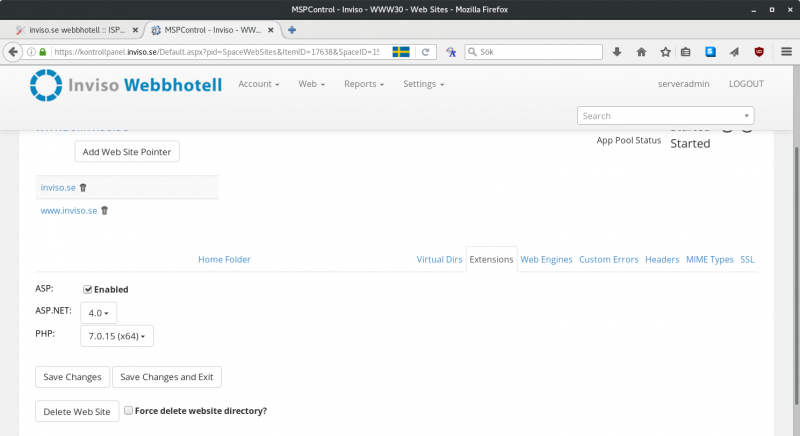Expand the Account menu
This screenshot has width=800, height=436.
pos(259,84)
